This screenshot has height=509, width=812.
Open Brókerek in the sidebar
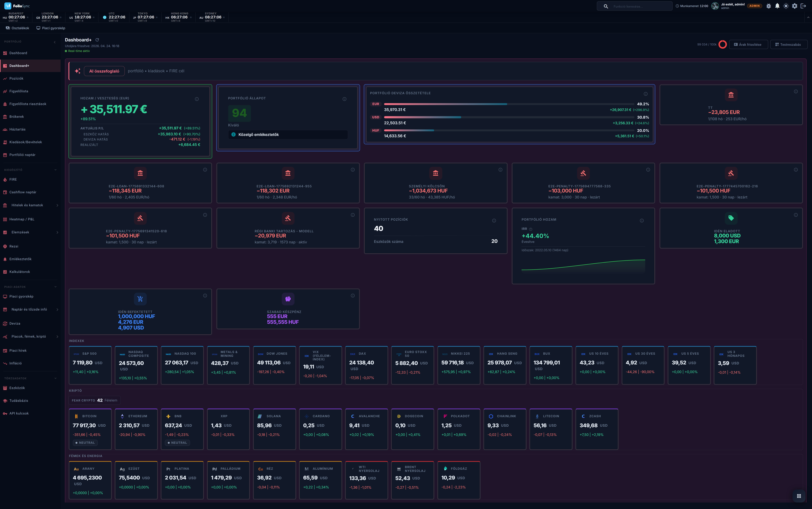click(30, 117)
